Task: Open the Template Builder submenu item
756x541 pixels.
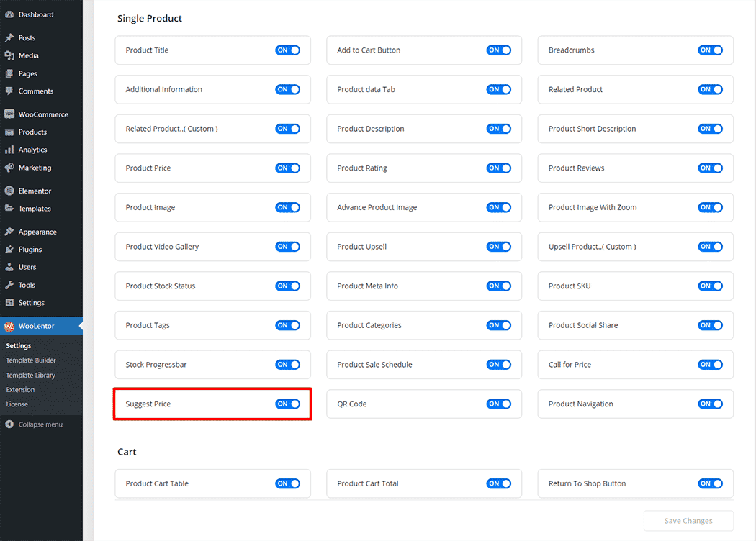Action: pos(31,360)
